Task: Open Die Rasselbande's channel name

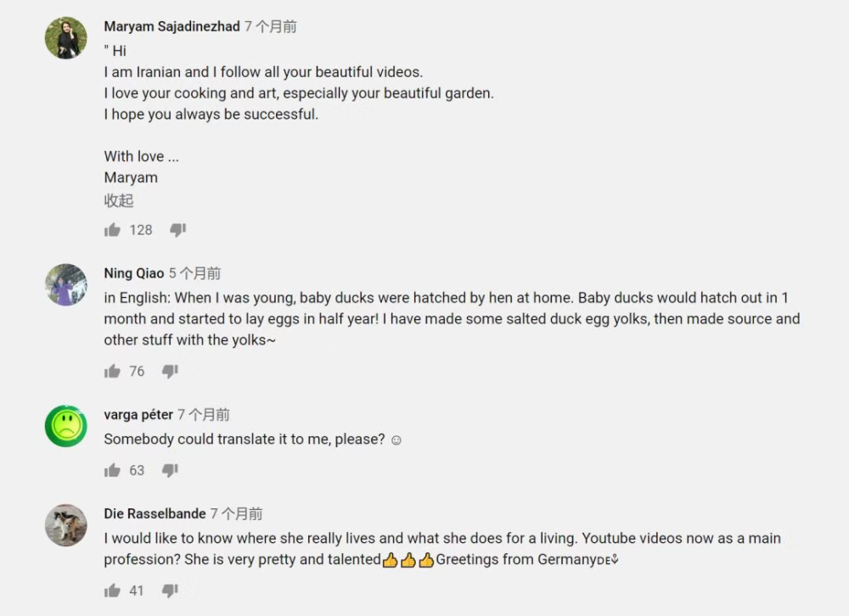Action: click(155, 513)
